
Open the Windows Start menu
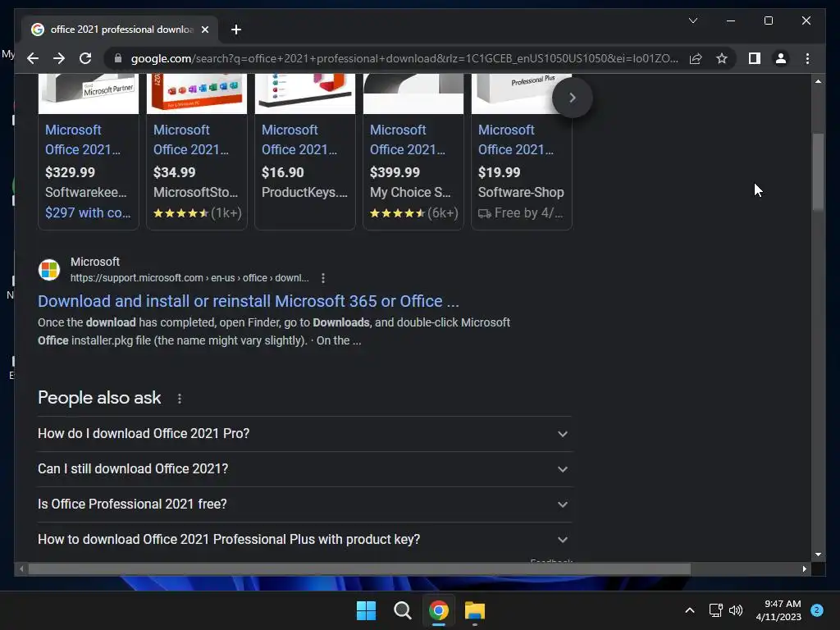[367, 610]
